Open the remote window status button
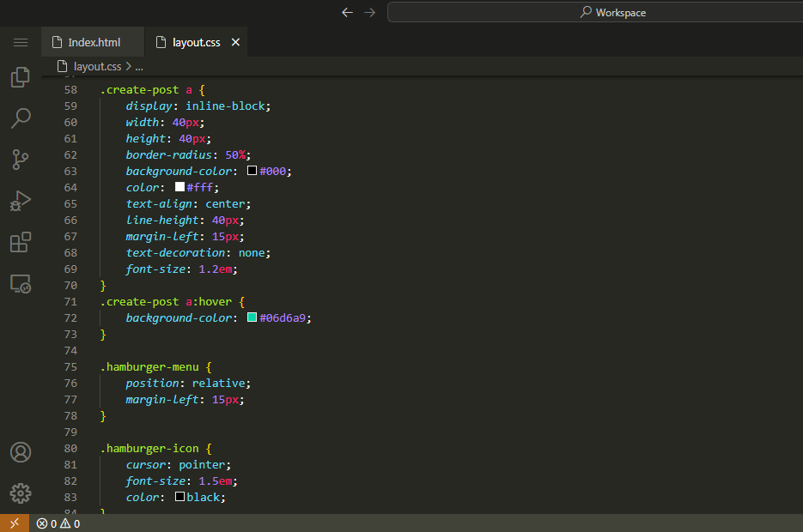Viewport: 803px width, 532px height. [x=14, y=523]
